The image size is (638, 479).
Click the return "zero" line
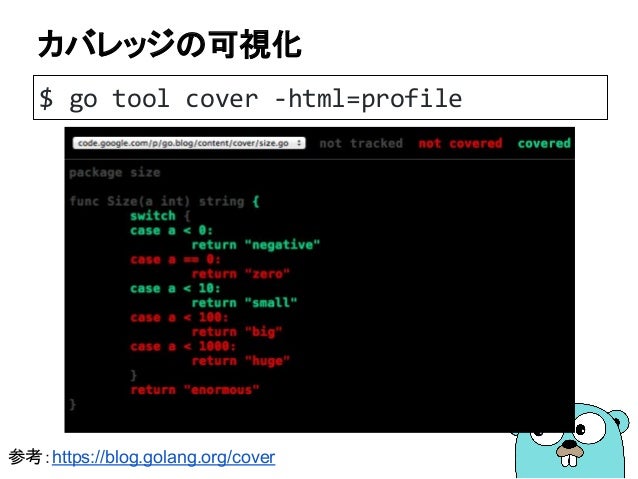click(x=240, y=273)
